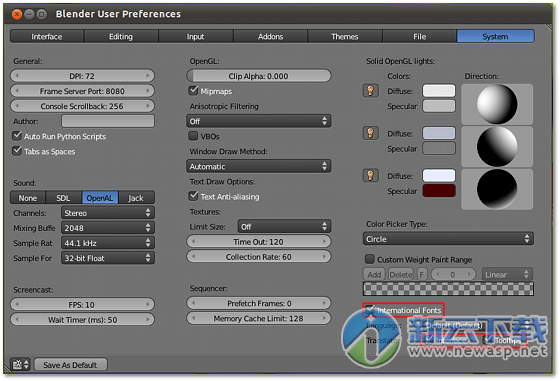Switch to the Input tab

(196, 36)
